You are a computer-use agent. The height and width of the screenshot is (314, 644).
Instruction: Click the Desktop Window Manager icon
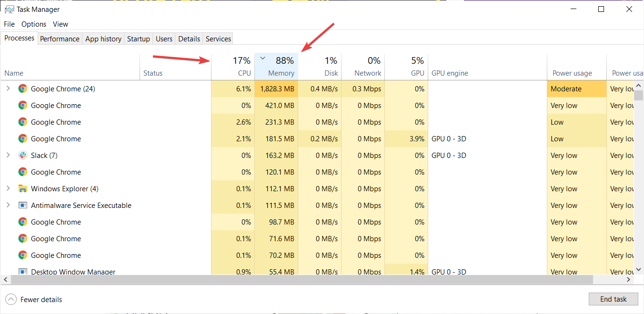(x=22, y=272)
